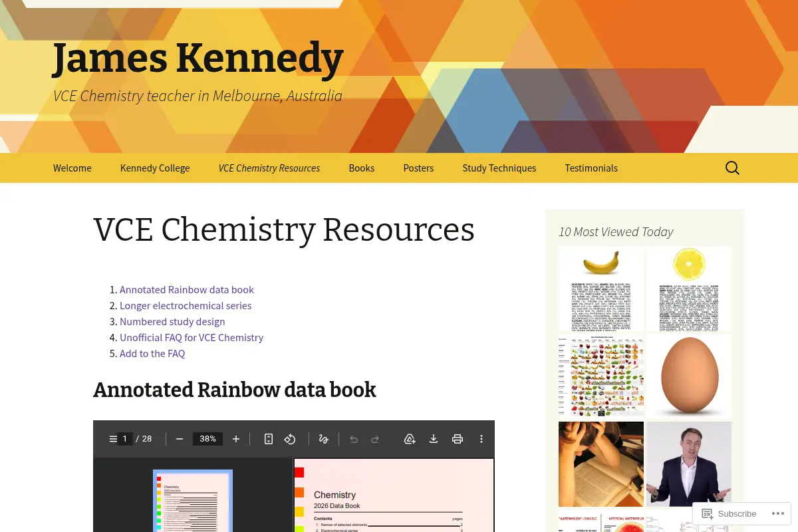Open the Books menu item
The width and height of the screenshot is (798, 532).
(362, 168)
